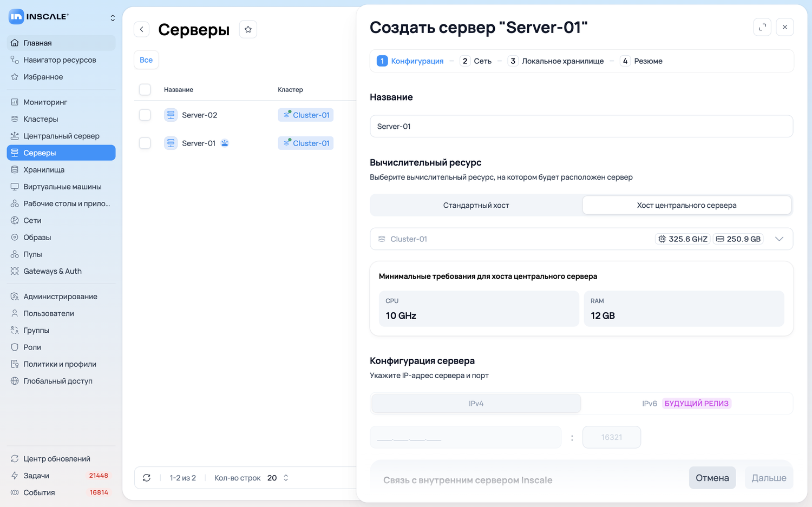Click the central server badge beside Server-01

point(225,143)
